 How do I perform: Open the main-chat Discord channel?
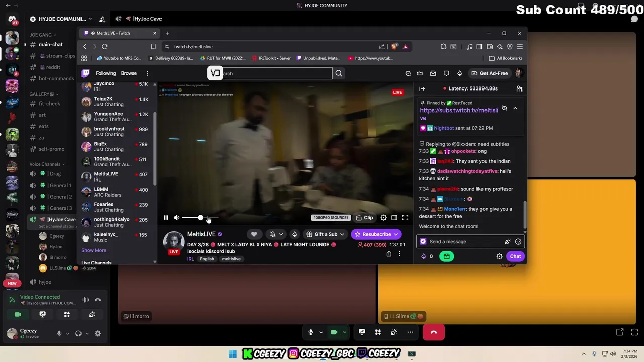pos(50,44)
